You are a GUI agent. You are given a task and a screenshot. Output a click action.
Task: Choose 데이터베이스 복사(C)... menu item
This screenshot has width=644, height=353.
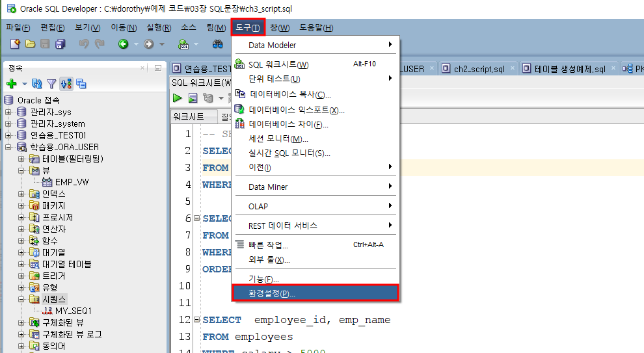(x=315, y=94)
